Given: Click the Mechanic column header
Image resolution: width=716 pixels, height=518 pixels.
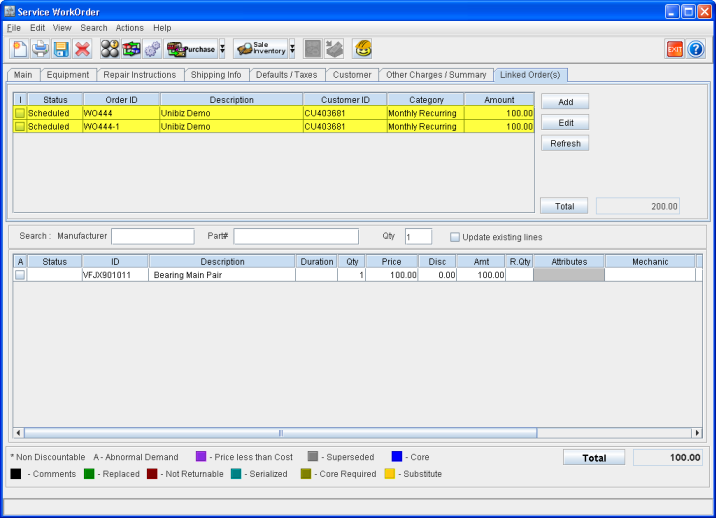Looking at the screenshot, I should click(x=650, y=262).
